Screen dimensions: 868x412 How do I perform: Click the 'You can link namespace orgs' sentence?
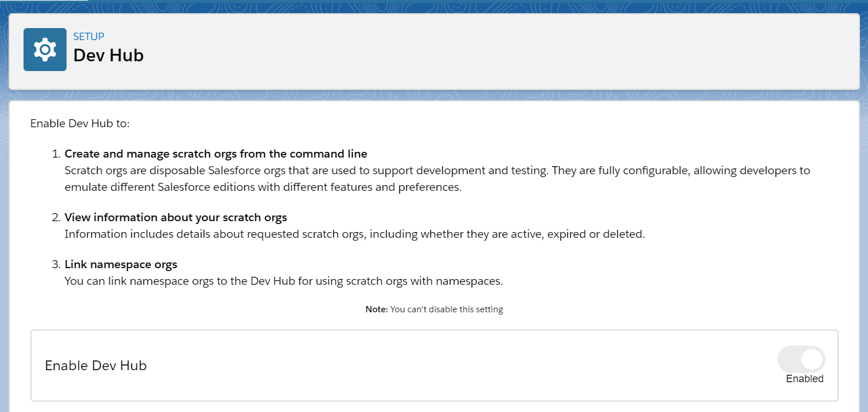click(283, 281)
